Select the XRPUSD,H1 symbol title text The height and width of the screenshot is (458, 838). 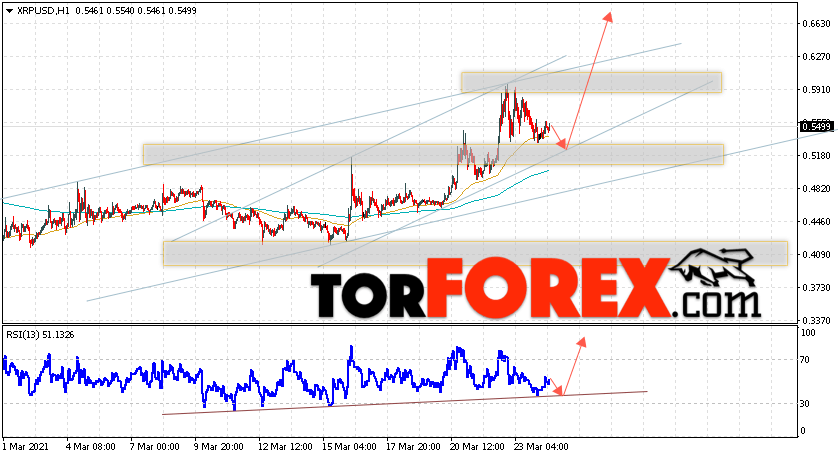coord(43,11)
